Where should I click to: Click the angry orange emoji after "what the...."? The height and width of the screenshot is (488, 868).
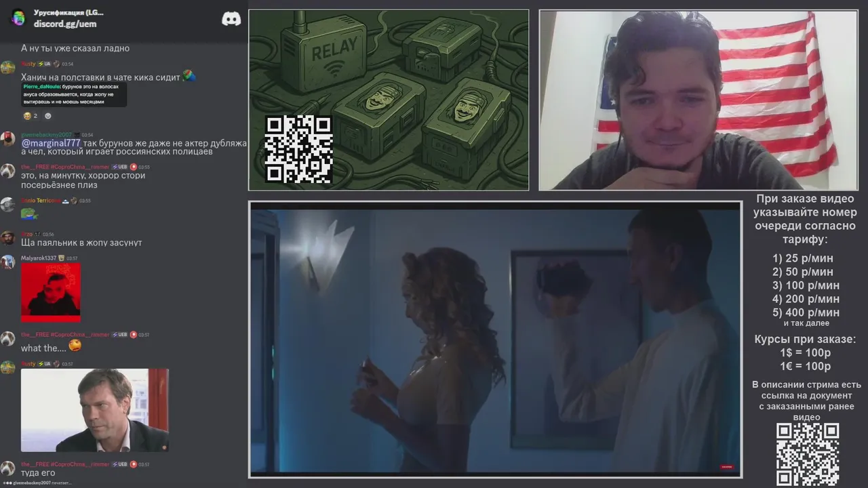coord(75,346)
